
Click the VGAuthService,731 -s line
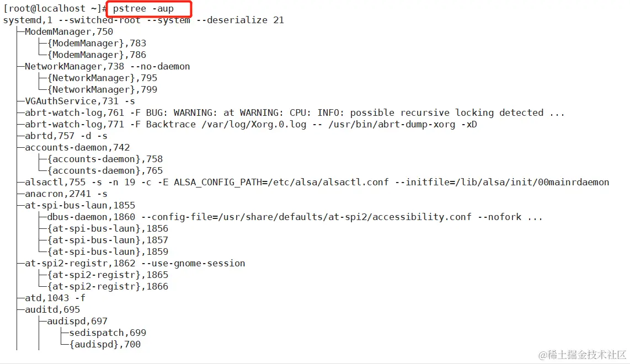click(80, 101)
